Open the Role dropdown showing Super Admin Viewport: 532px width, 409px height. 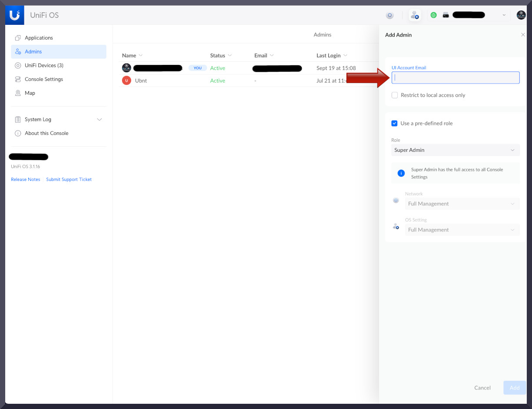(455, 150)
